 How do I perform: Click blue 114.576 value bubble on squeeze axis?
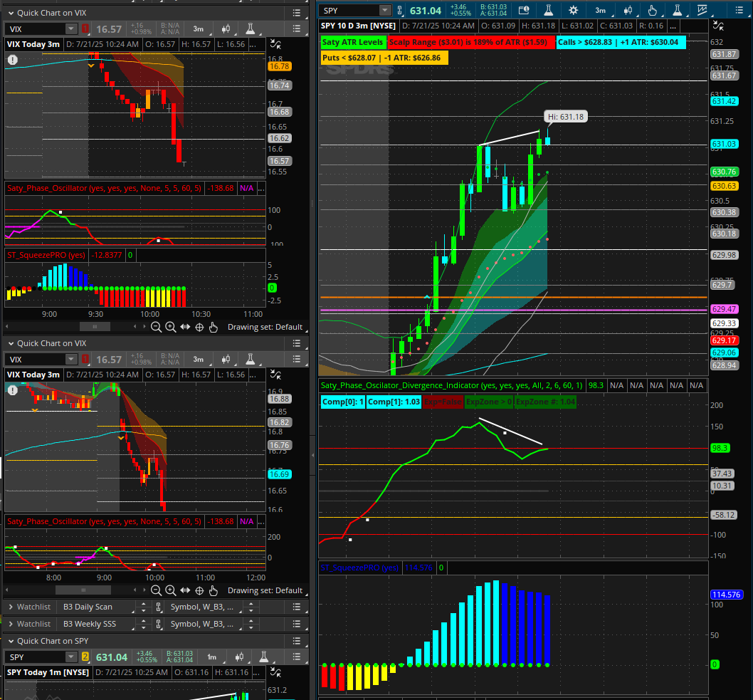point(726,595)
